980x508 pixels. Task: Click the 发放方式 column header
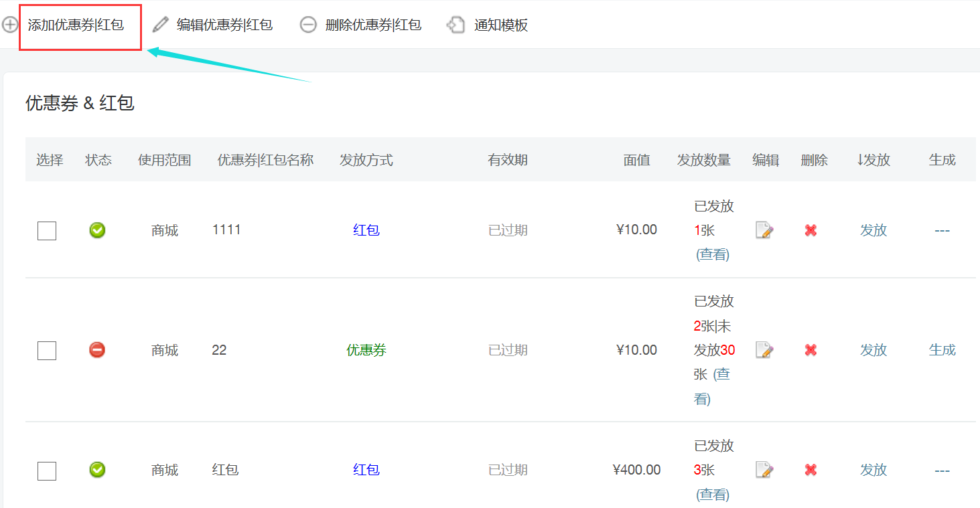pos(366,160)
